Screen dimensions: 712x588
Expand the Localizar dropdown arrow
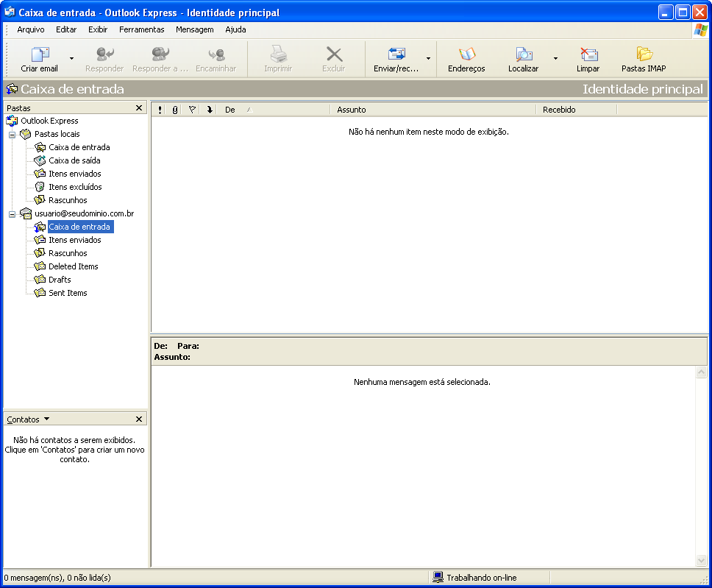555,58
